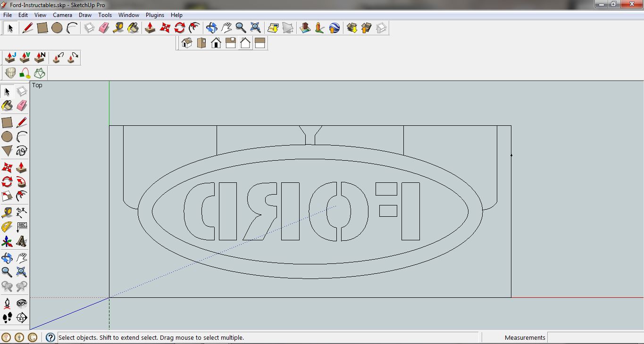644x344 pixels.
Task: Start the Rotate tool
Action: [179, 28]
